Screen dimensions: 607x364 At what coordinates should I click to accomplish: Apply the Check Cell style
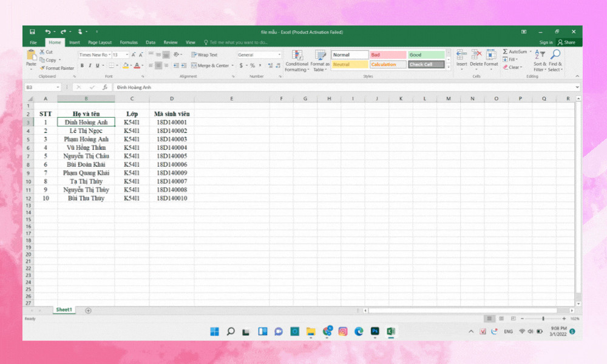coord(425,64)
